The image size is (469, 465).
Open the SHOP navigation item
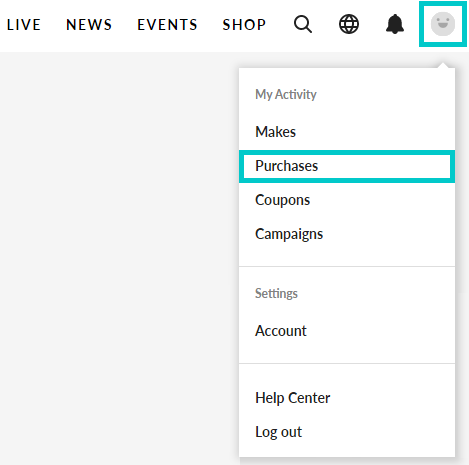[244, 25]
